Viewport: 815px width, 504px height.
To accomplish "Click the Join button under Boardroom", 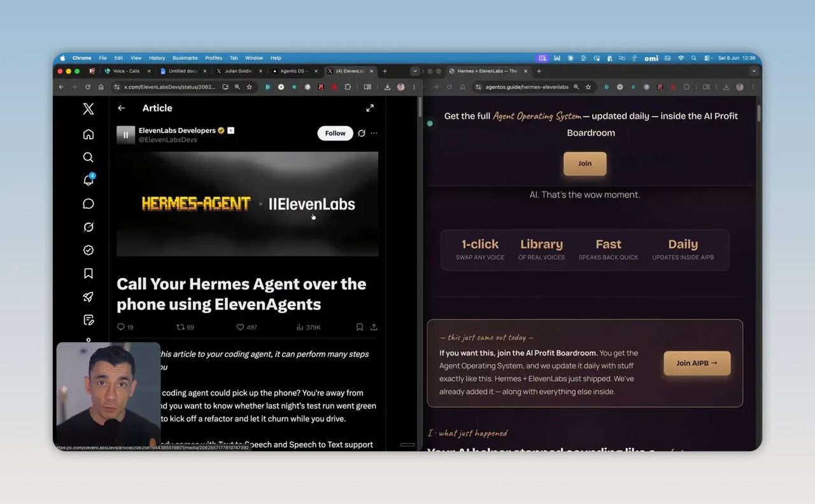I will tap(585, 164).
